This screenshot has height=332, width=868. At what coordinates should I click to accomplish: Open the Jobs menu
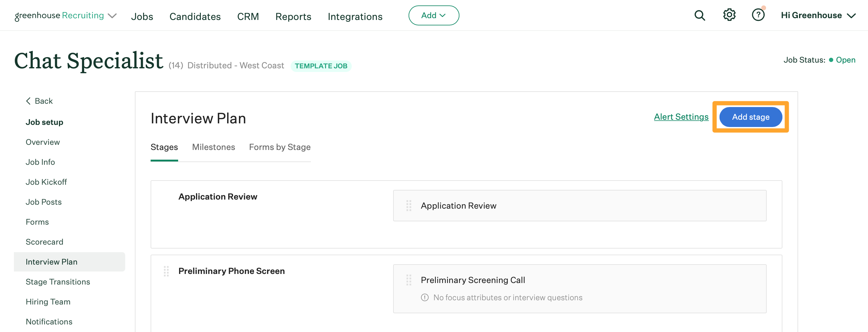[x=142, y=17]
